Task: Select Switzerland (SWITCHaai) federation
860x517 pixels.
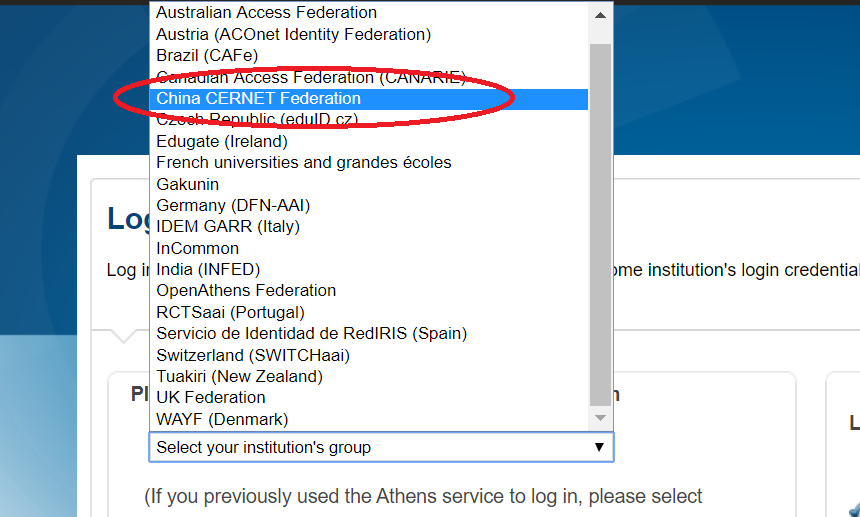Action: [253, 355]
